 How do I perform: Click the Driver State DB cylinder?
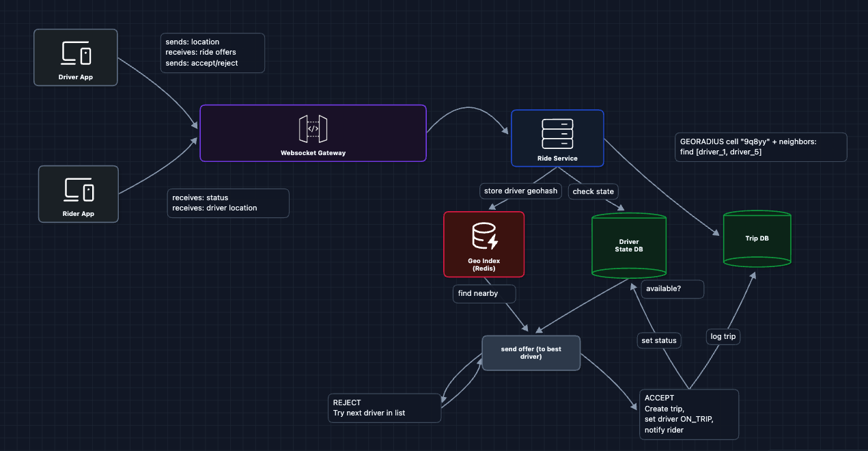628,245
